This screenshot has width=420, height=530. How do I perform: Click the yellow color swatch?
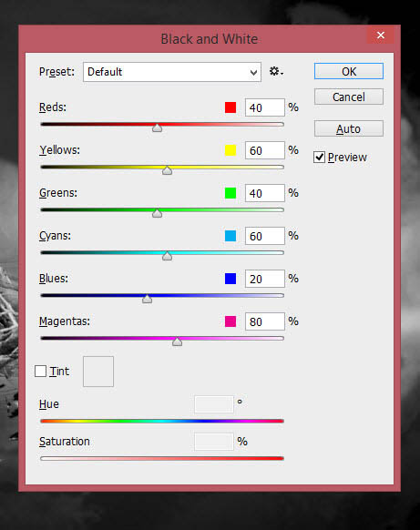coord(230,150)
